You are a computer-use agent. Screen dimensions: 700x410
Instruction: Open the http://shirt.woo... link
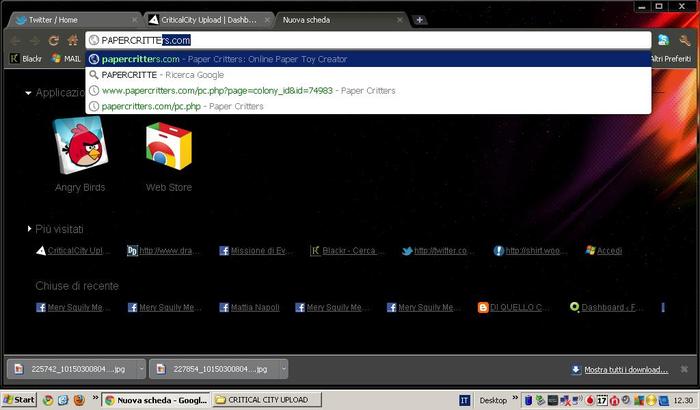click(x=530, y=251)
